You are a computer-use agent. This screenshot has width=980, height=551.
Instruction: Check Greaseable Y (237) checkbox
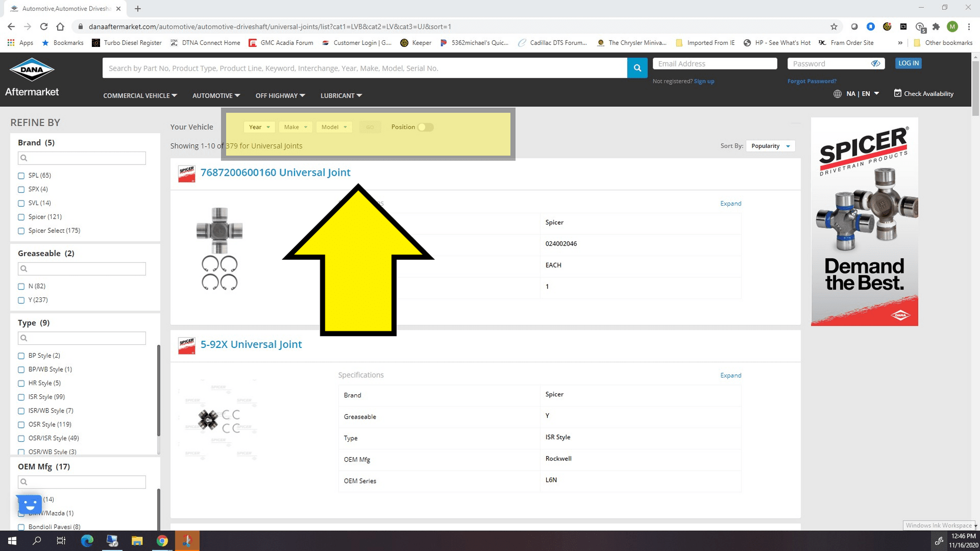(x=21, y=300)
